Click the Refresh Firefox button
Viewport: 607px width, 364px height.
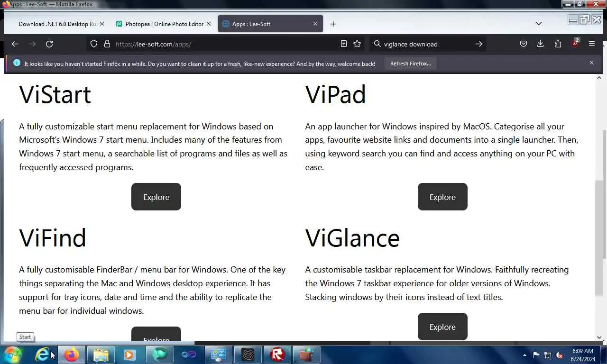coord(411,64)
